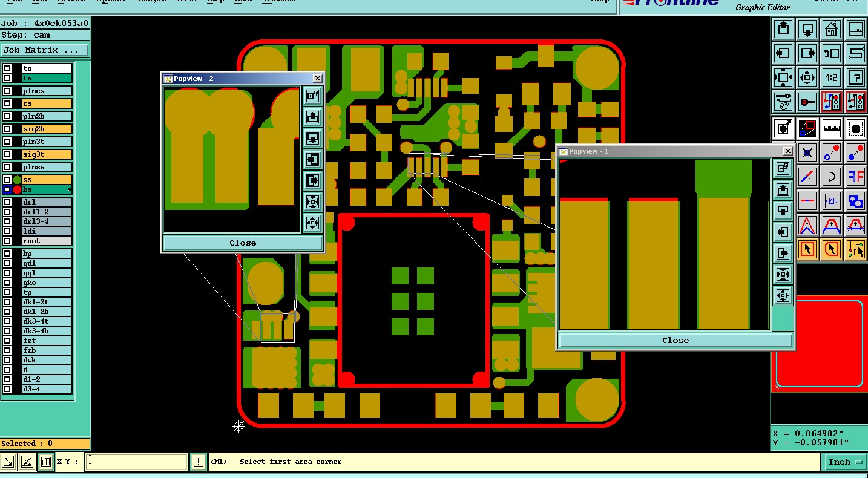Click the 1:2 scale icon
Image resolution: width=868 pixels, height=478 pixels.
[831, 77]
